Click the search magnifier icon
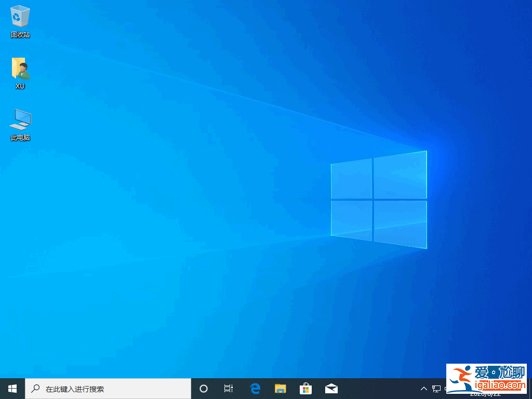Viewport: 532px width, 399px height. (35, 388)
